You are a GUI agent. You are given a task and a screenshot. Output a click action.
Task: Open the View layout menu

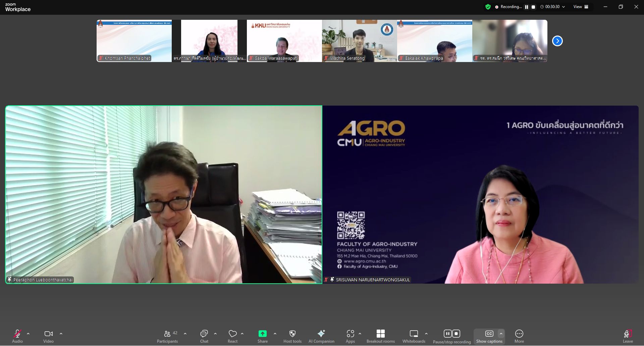tap(581, 7)
